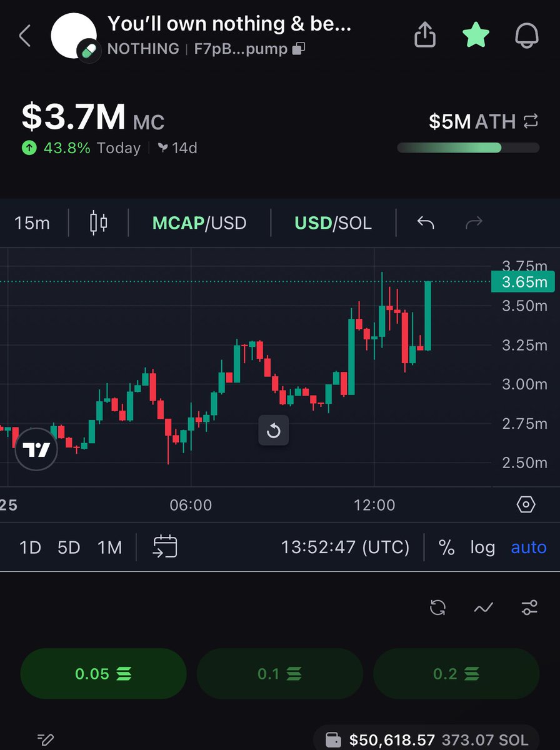Toggle MCAP/USD price mode

coord(199,222)
